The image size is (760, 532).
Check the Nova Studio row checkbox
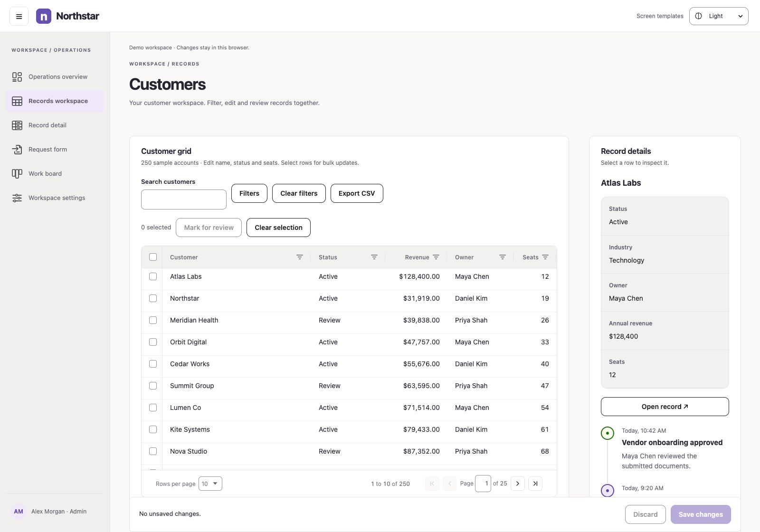click(x=153, y=451)
